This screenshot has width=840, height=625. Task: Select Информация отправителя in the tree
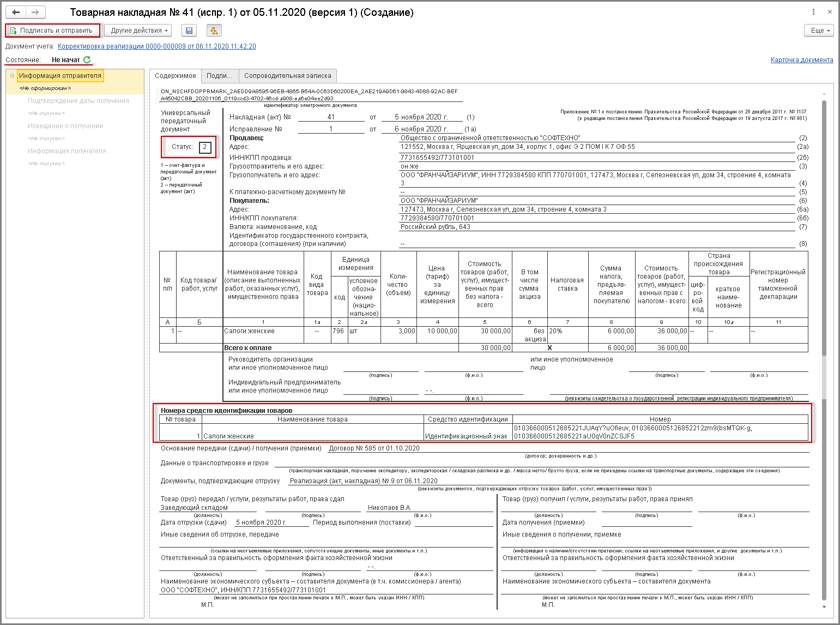[x=60, y=76]
